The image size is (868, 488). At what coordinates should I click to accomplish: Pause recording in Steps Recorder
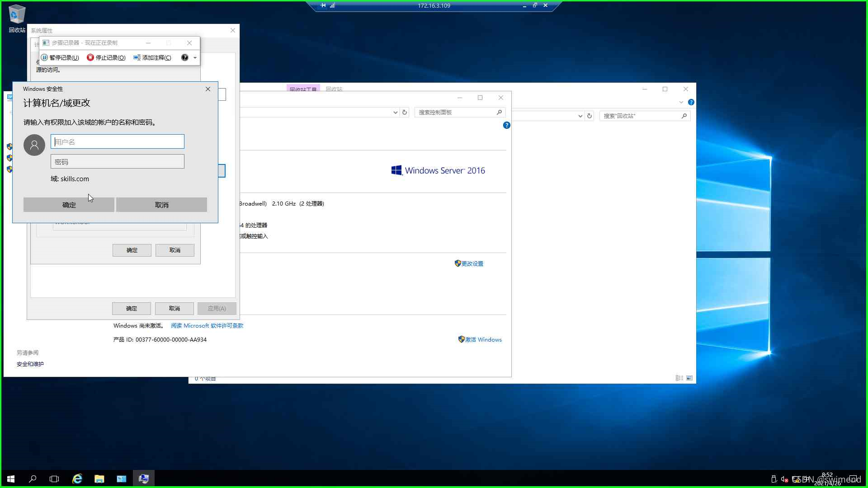[60, 57]
